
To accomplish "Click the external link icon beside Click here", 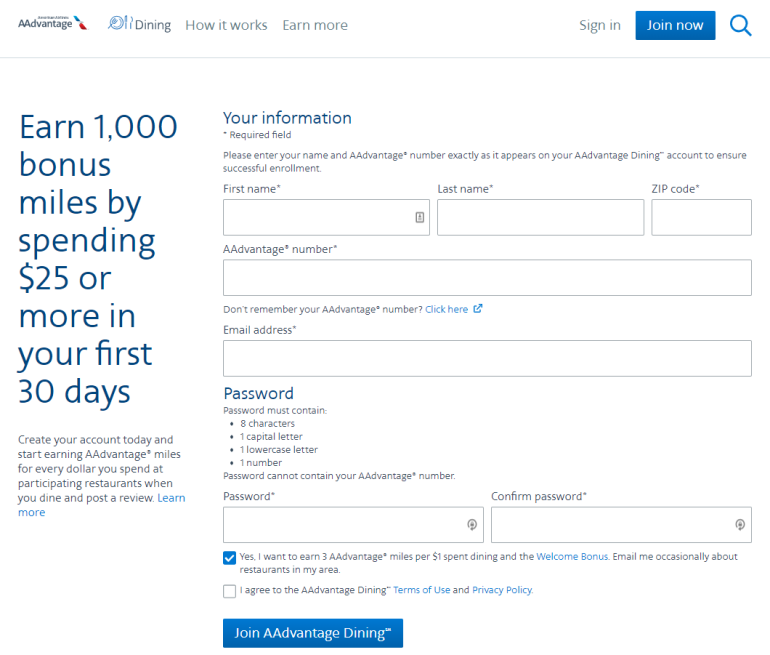I will [478, 309].
